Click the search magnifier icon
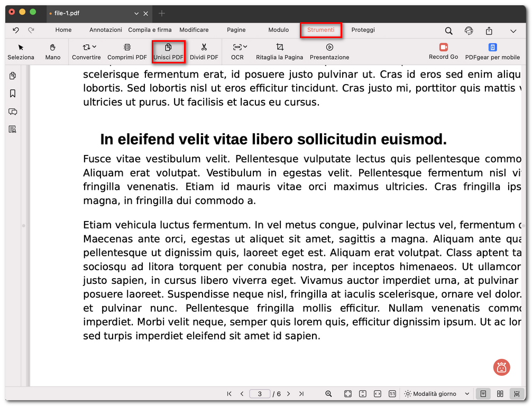The image size is (532, 406). 448,31
